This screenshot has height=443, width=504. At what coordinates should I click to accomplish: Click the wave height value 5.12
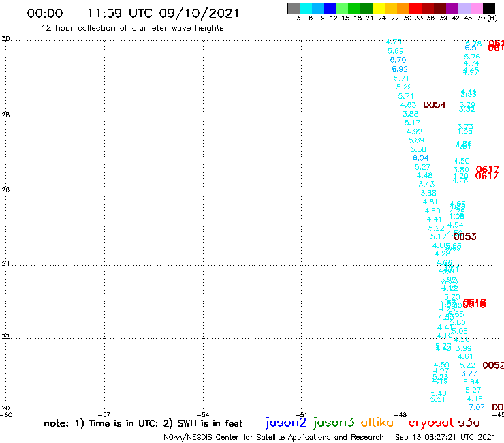[439, 236]
